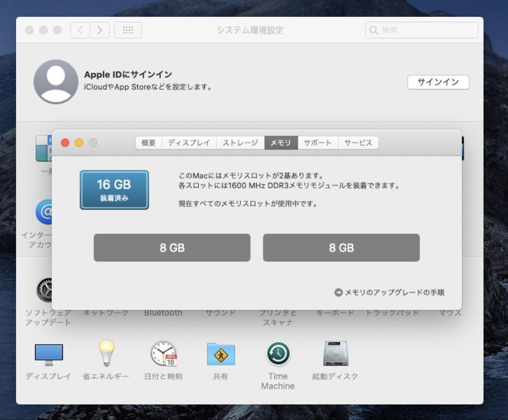The width and height of the screenshot is (508, 420).
Task: Close the About This Mac window
Action: point(65,143)
